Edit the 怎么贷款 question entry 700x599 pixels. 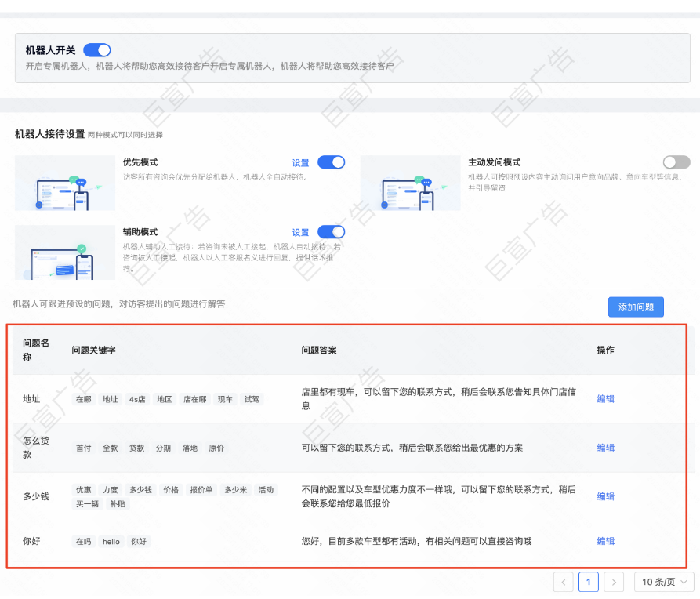point(604,448)
